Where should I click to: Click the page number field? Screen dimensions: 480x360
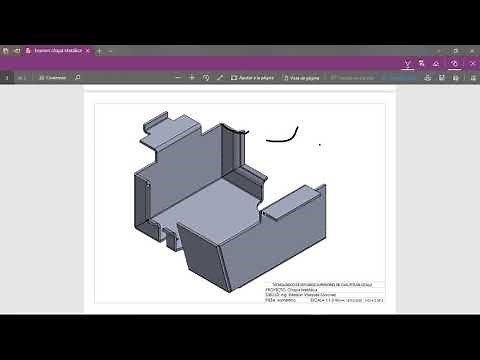6,78
